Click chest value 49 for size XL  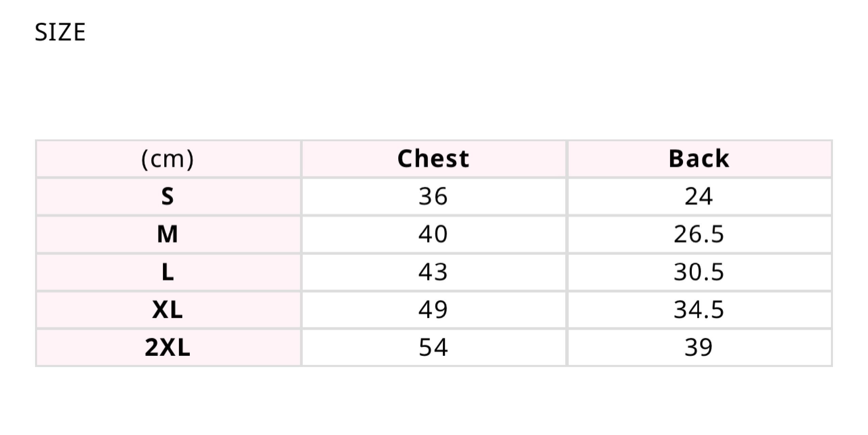point(433,310)
